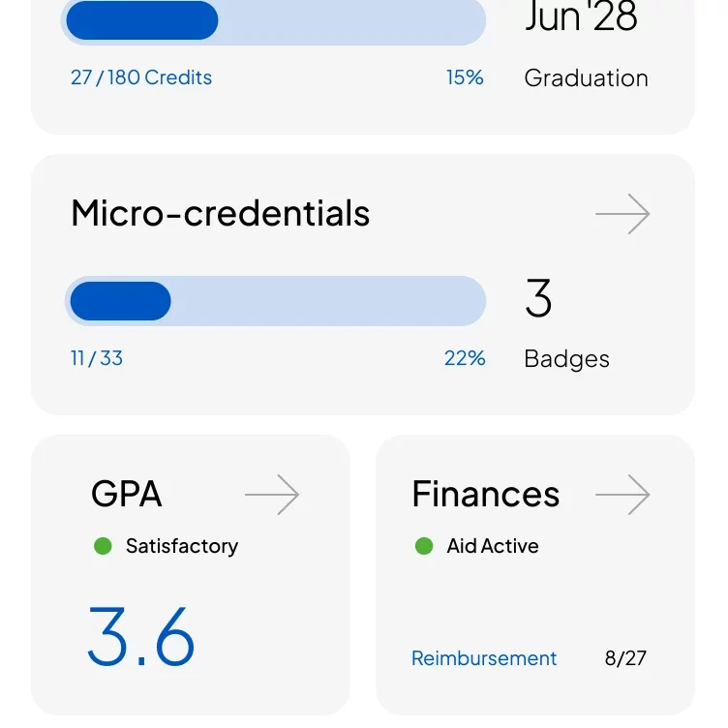728x728 pixels.
Task: Click green Satisfactory status dot
Action: [103, 546]
